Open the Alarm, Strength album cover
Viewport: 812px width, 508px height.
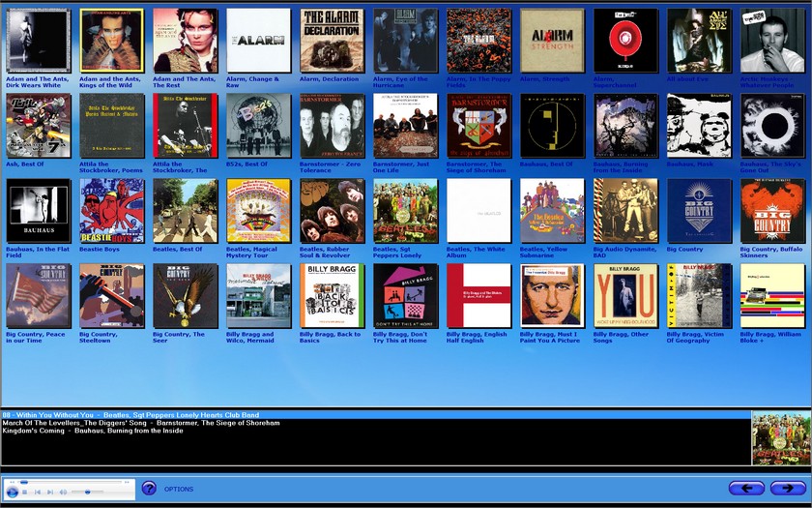point(553,41)
